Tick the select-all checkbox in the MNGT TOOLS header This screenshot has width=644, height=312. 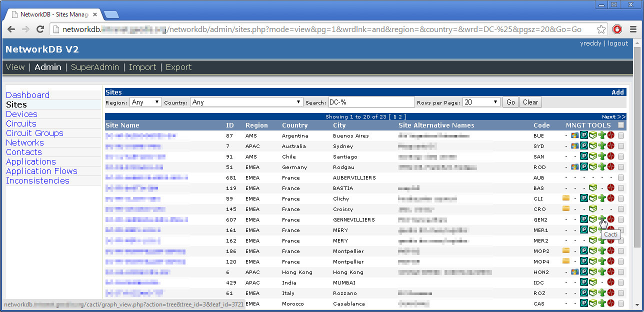(620, 125)
